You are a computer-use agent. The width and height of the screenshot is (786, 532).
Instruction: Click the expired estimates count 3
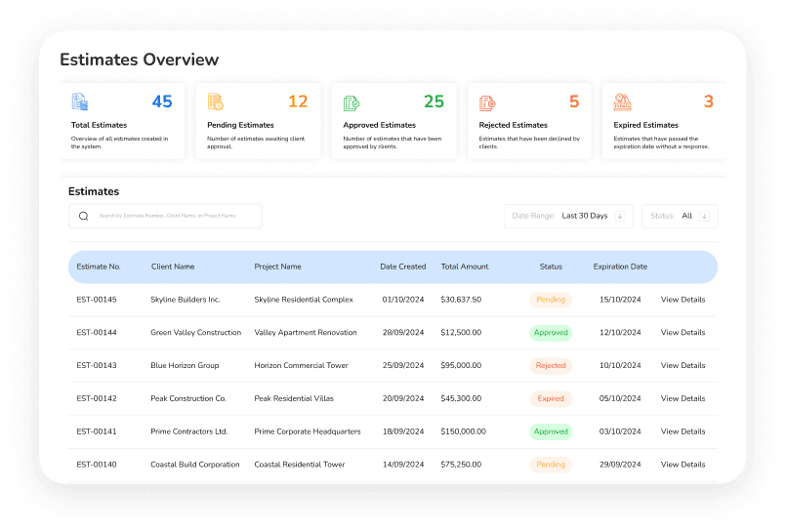[708, 102]
